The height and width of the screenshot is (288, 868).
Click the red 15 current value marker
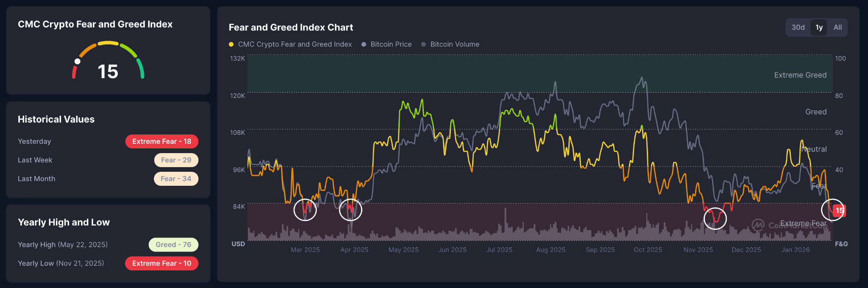coord(839,210)
